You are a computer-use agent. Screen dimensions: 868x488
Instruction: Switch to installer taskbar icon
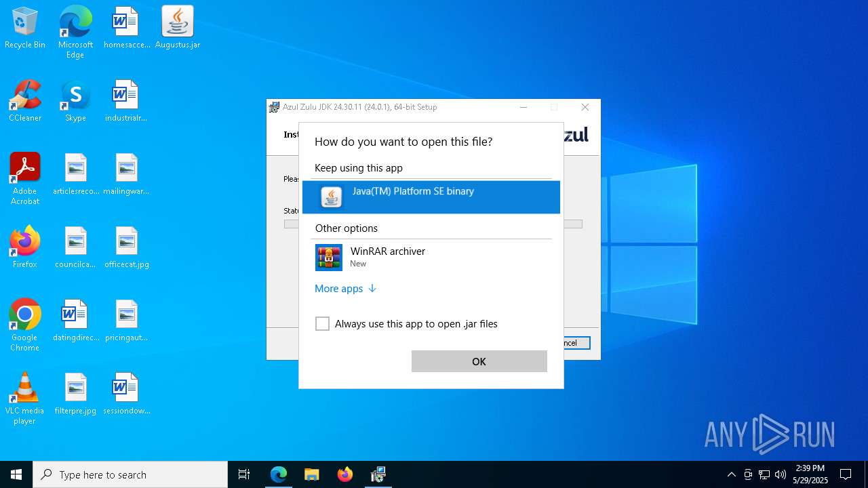pyautogui.click(x=378, y=474)
